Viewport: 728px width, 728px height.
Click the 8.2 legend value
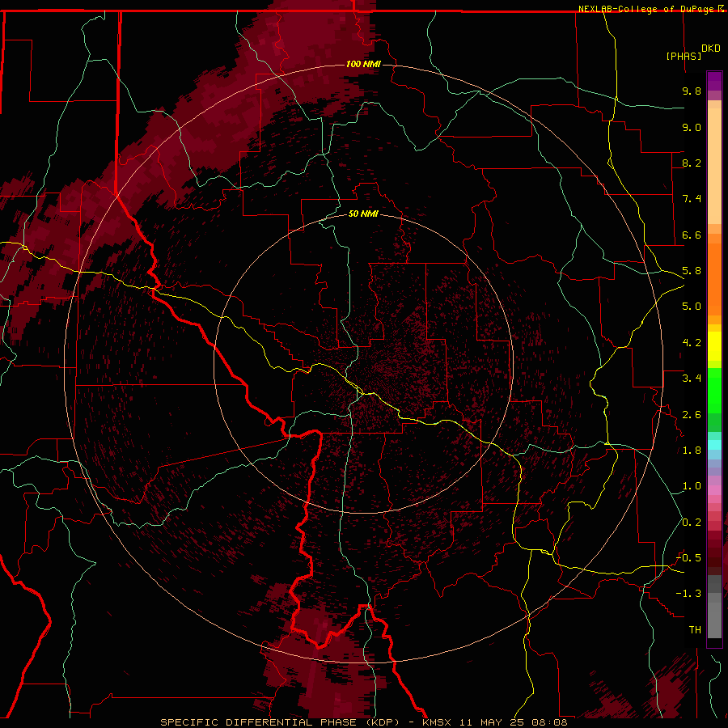pyautogui.click(x=692, y=163)
